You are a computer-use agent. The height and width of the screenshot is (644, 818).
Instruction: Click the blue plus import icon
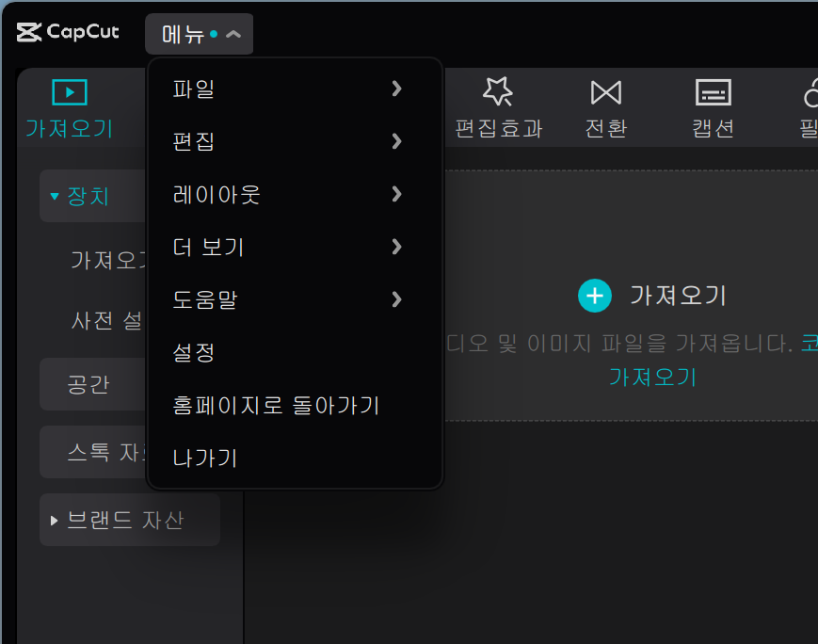point(595,295)
